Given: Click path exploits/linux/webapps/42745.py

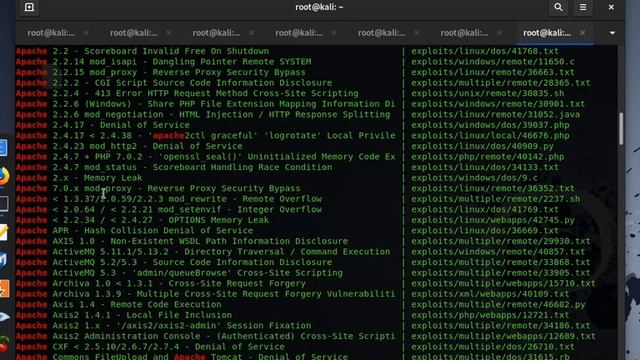Looking at the screenshot, I should pyautogui.click(x=493, y=220).
